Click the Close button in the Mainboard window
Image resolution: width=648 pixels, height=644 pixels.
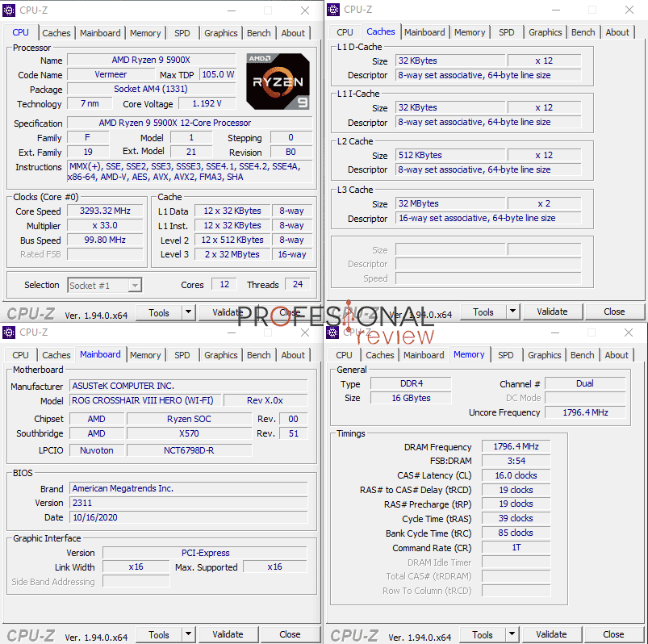pos(290,634)
